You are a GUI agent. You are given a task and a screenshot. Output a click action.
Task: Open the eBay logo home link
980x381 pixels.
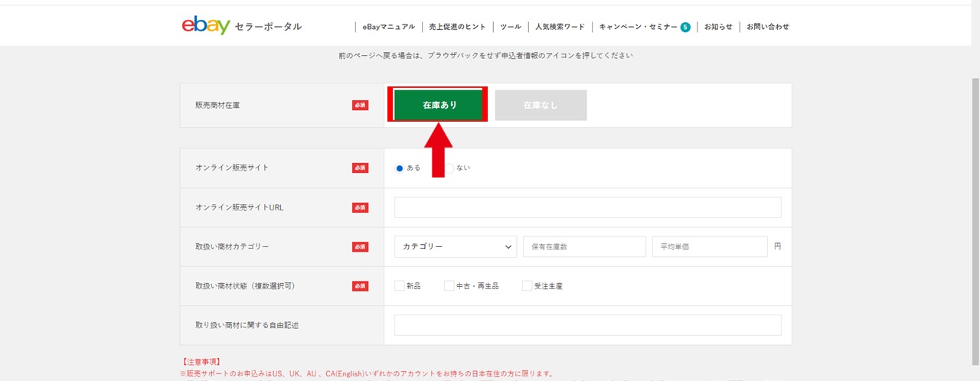point(206,26)
